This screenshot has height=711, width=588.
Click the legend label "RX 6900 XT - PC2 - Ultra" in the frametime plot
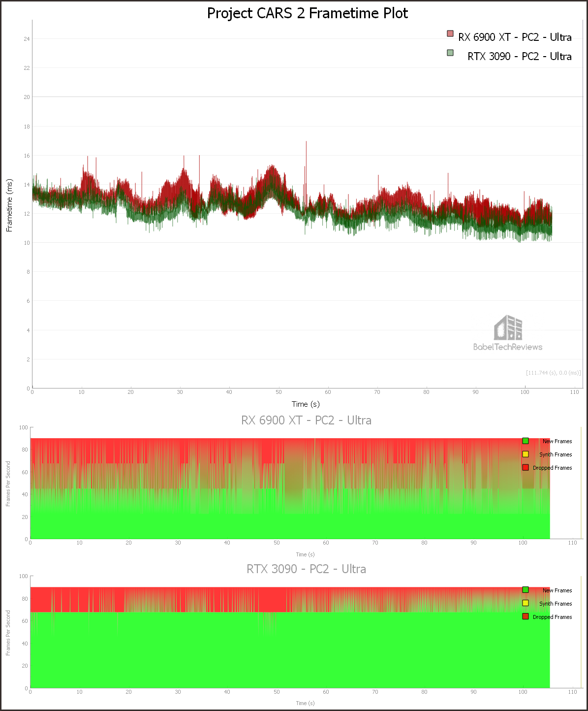pyautogui.click(x=515, y=37)
